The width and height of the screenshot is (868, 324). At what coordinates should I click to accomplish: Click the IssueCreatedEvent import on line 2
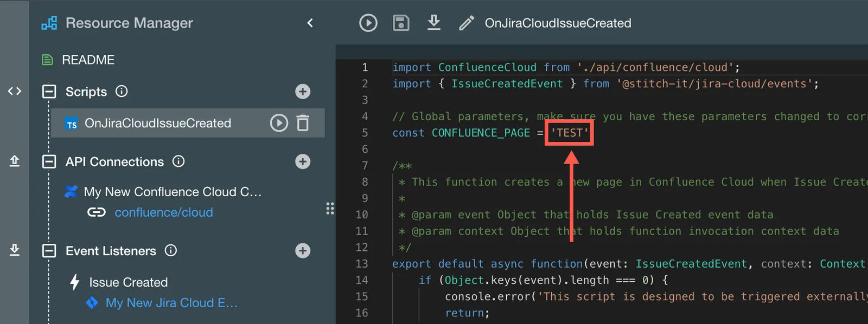(x=507, y=83)
